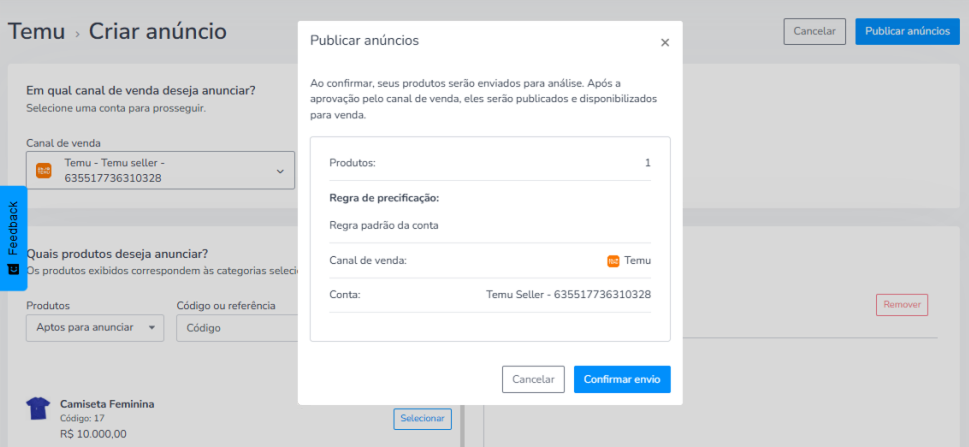Click the Temu breadcrumb link
This screenshot has height=447, width=969.
click(x=36, y=31)
